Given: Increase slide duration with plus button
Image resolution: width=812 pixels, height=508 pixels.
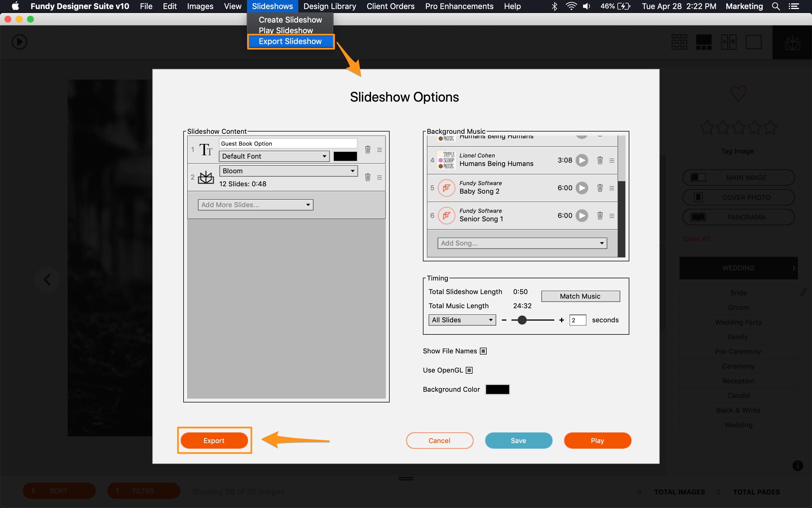Looking at the screenshot, I should tap(562, 320).
